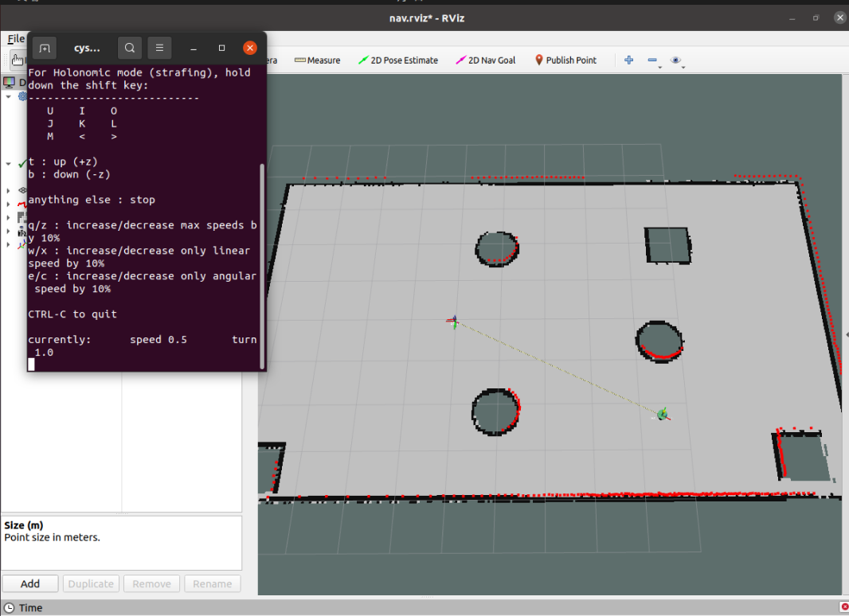Expand the display row with colored axes icon
Image resolution: width=849 pixels, height=616 pixels.
click(x=9, y=244)
